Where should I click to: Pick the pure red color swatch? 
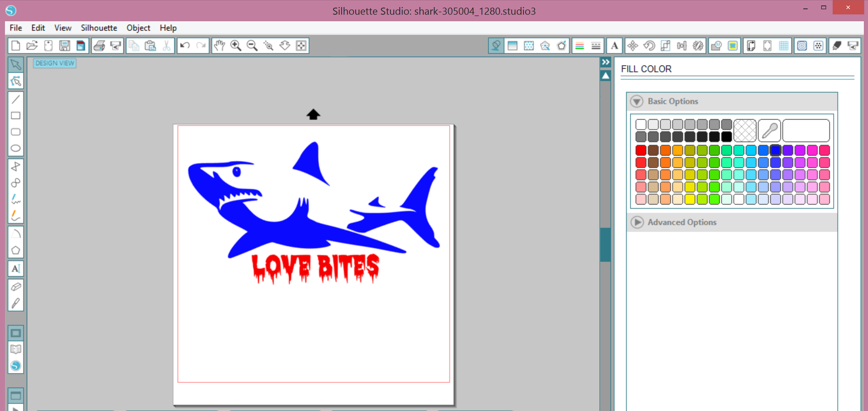pyautogui.click(x=640, y=150)
